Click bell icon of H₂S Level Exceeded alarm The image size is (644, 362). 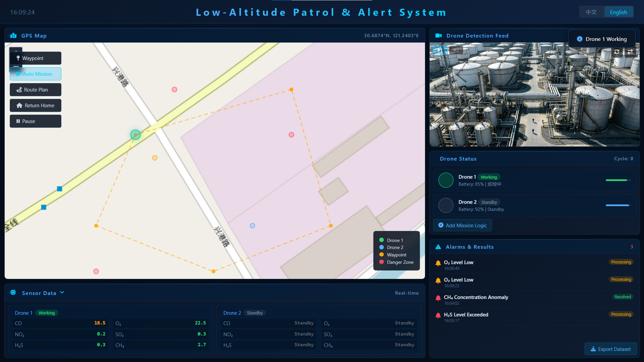click(x=438, y=315)
